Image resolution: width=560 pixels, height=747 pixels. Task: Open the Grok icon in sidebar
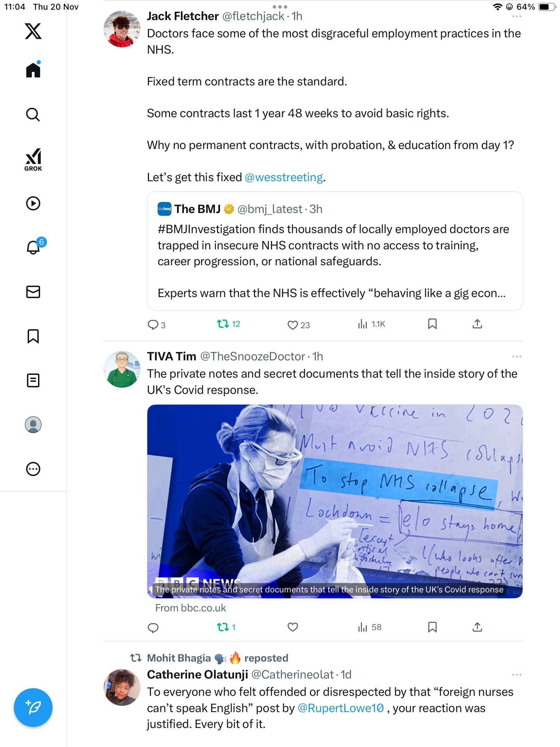(x=33, y=159)
